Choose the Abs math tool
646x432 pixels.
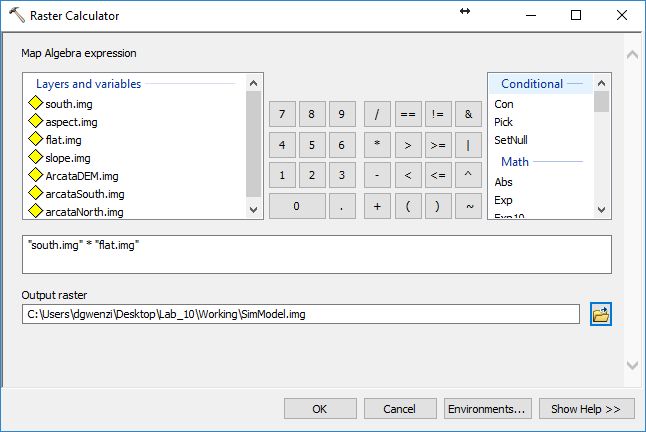pyautogui.click(x=503, y=182)
